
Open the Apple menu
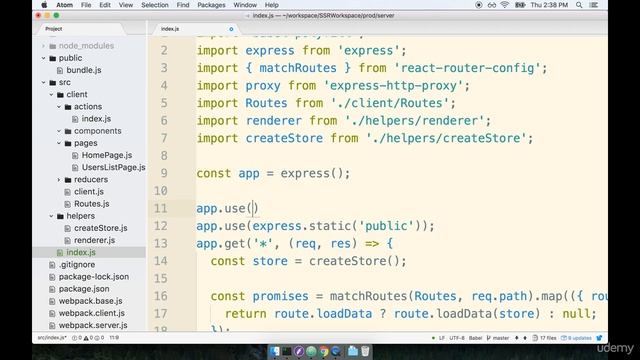[x=44, y=5]
